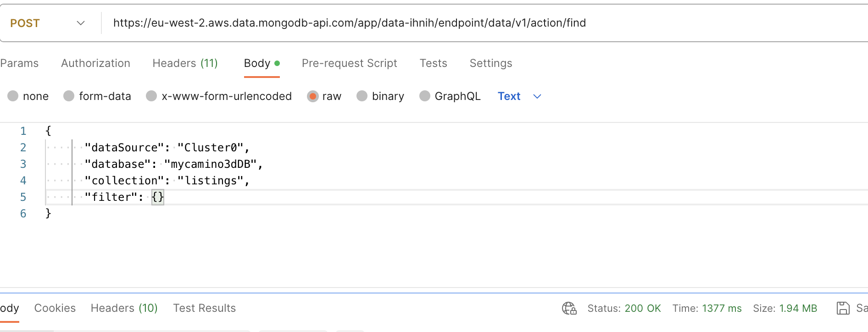
Task: View the response Cookies tab
Action: point(55,308)
